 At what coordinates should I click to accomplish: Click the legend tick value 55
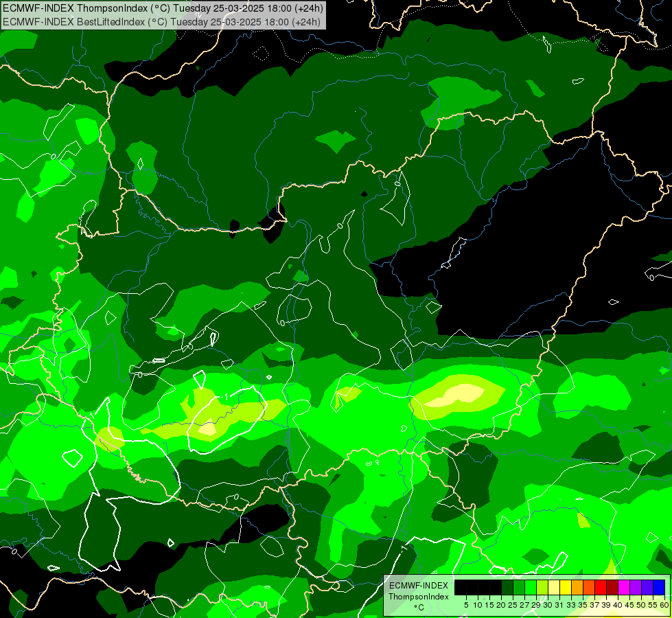coord(653,605)
